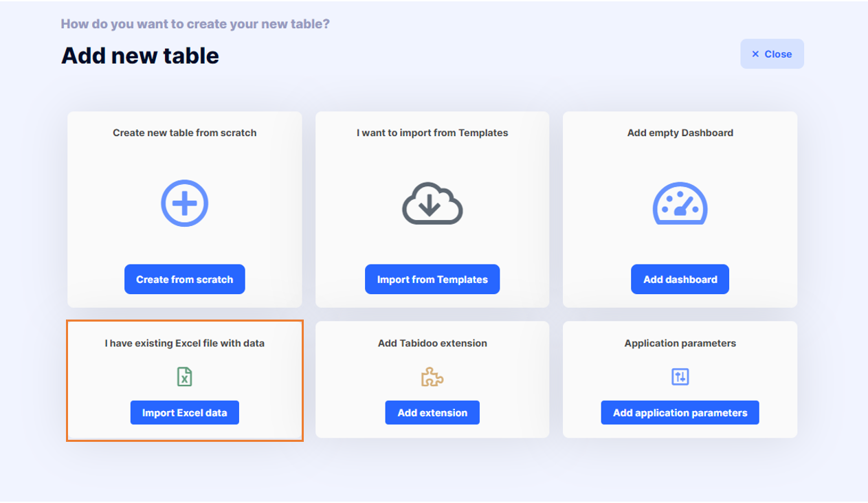The image size is (868, 503).
Task: Click the application parameters sliders icon
Action: [x=680, y=377]
